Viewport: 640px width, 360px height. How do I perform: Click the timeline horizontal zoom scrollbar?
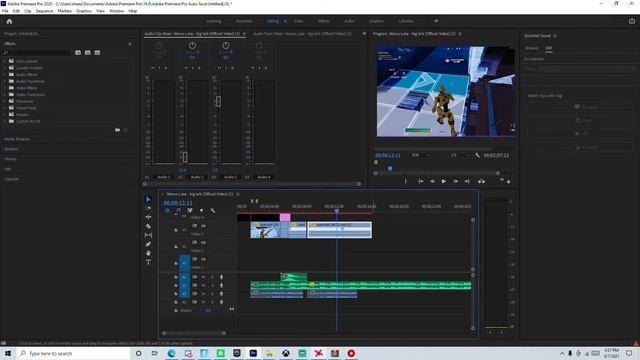coord(194,333)
